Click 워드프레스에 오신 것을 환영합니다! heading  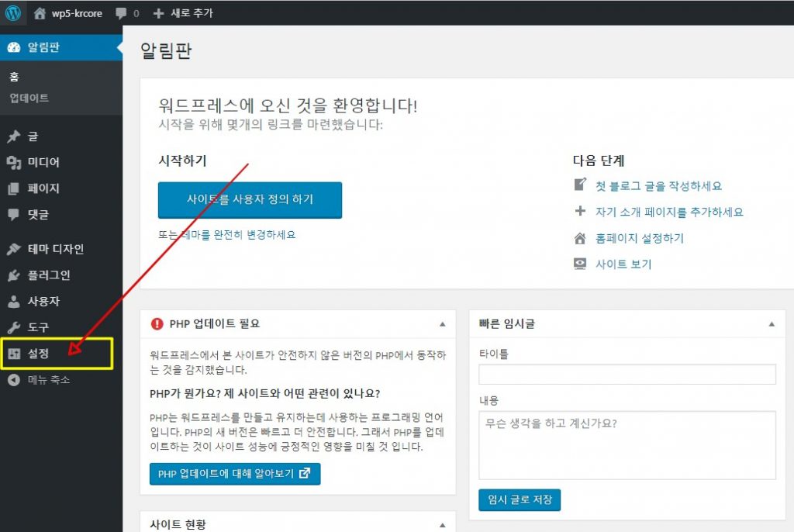(288, 105)
